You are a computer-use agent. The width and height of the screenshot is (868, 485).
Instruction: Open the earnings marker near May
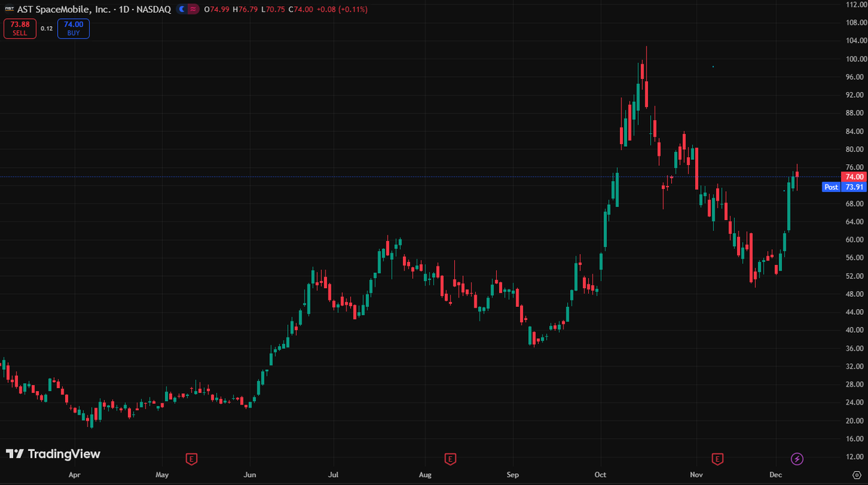pyautogui.click(x=191, y=458)
